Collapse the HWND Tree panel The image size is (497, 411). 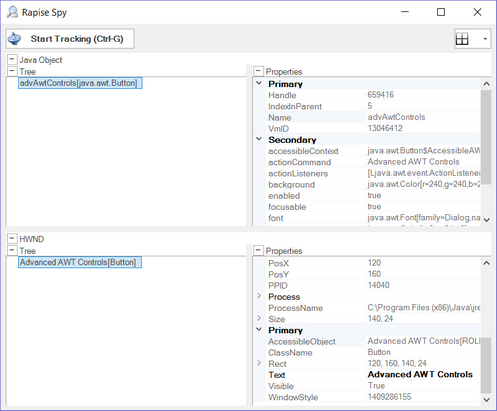tap(12, 250)
